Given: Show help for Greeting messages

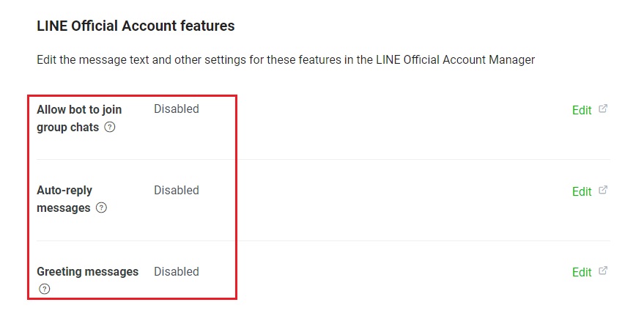Looking at the screenshot, I should pos(45,289).
